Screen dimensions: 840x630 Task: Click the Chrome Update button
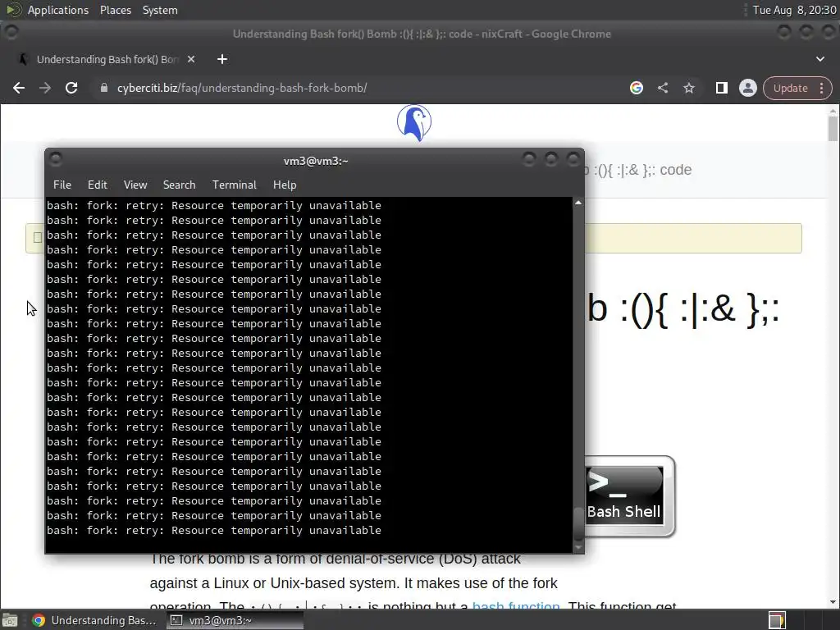click(x=790, y=89)
